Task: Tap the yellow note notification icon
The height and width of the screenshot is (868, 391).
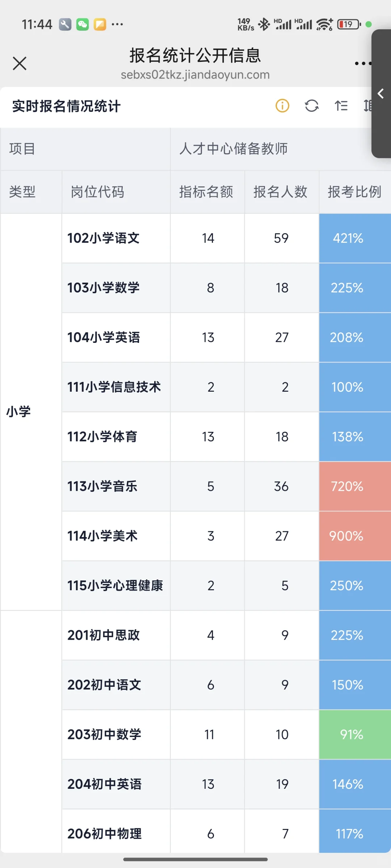Action: [x=100, y=24]
